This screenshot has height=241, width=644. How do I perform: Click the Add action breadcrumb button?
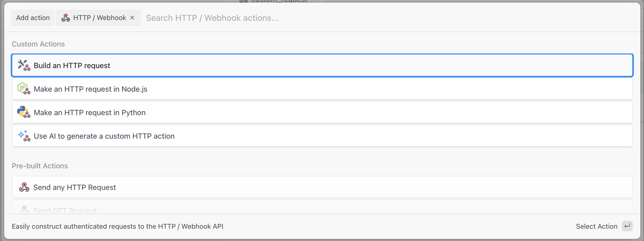[33, 18]
